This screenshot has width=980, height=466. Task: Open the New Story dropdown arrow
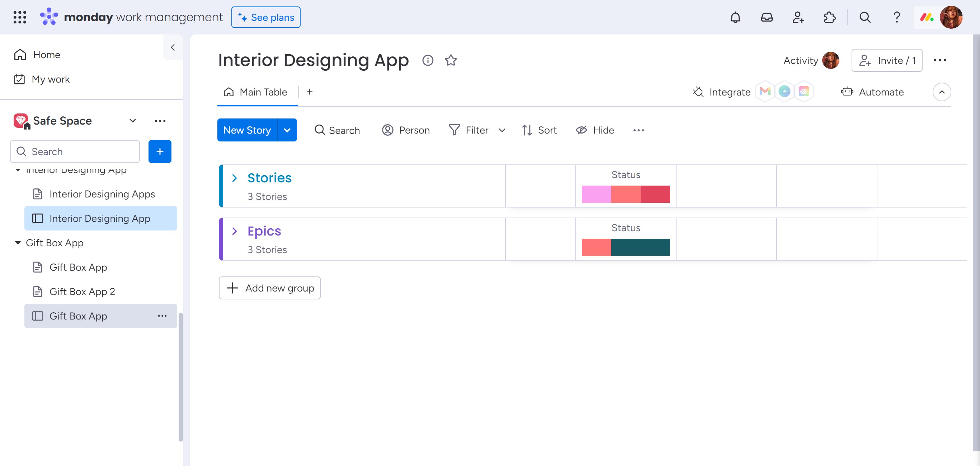[x=287, y=130]
